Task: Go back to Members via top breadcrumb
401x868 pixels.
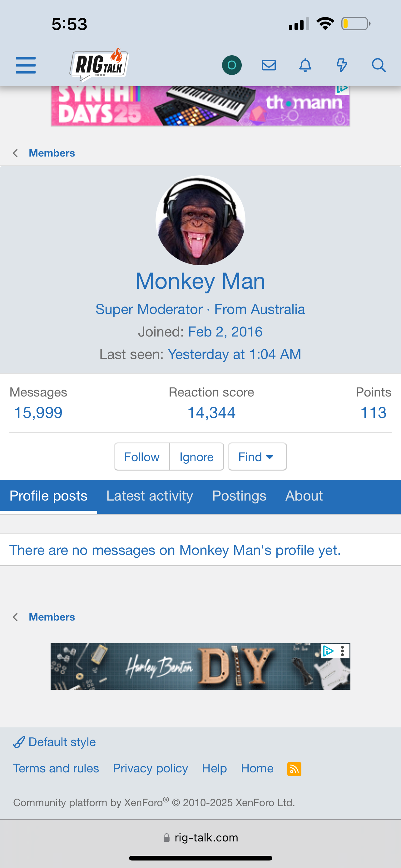Action: click(52, 153)
